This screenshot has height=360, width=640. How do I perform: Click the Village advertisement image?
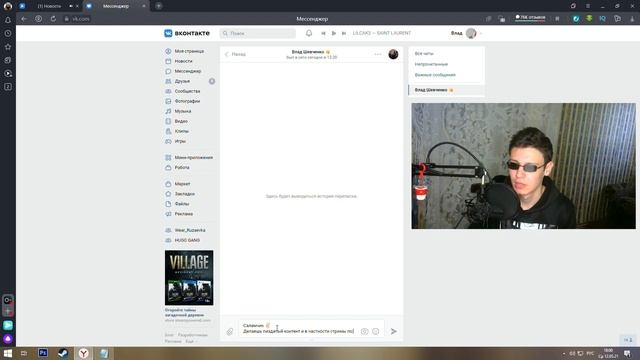coord(189,278)
